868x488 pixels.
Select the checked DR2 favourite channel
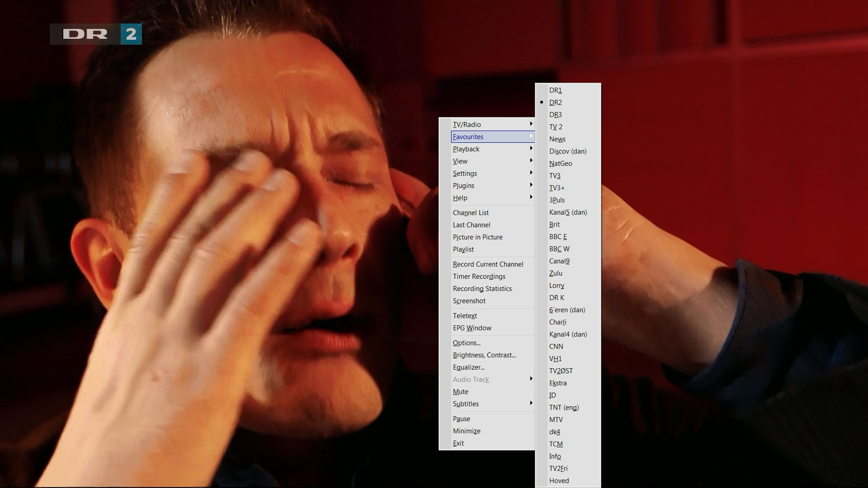click(556, 103)
